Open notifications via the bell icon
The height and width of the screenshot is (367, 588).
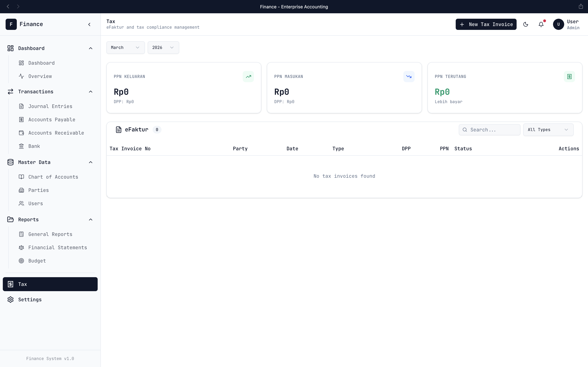pos(541,24)
